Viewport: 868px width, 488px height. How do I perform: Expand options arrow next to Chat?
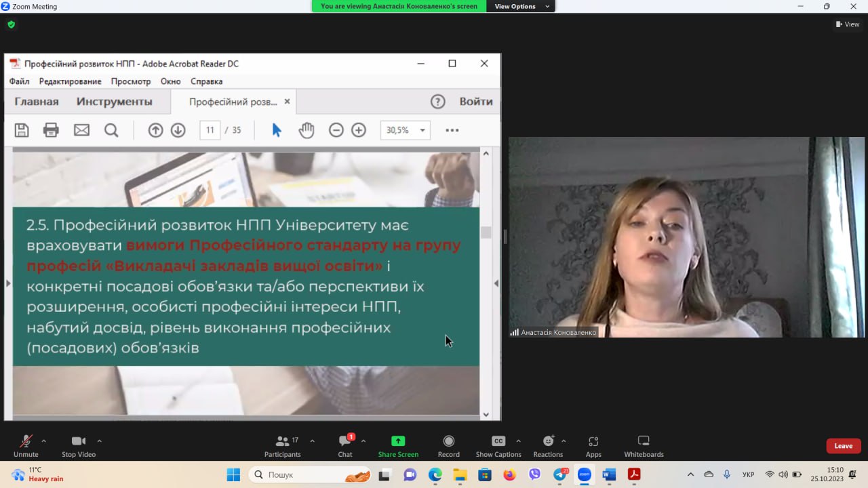(x=363, y=441)
